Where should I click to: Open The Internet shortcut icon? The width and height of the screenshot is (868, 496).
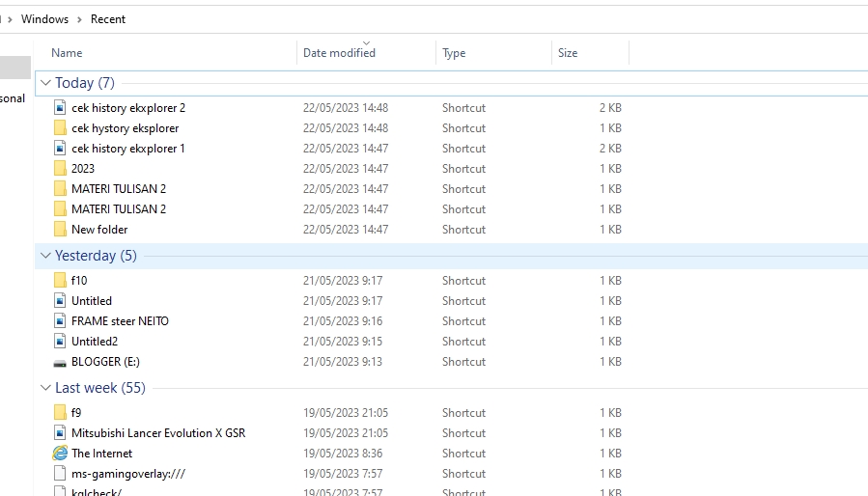(60, 454)
